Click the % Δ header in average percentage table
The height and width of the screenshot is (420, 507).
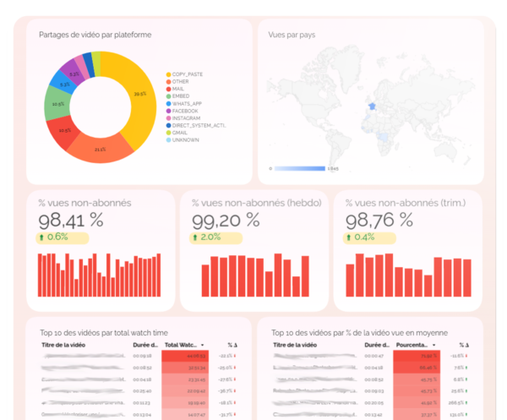coord(464,345)
